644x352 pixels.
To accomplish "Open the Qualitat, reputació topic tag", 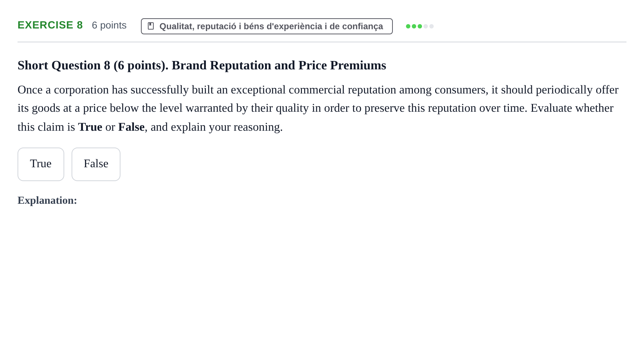I will (x=267, y=26).
